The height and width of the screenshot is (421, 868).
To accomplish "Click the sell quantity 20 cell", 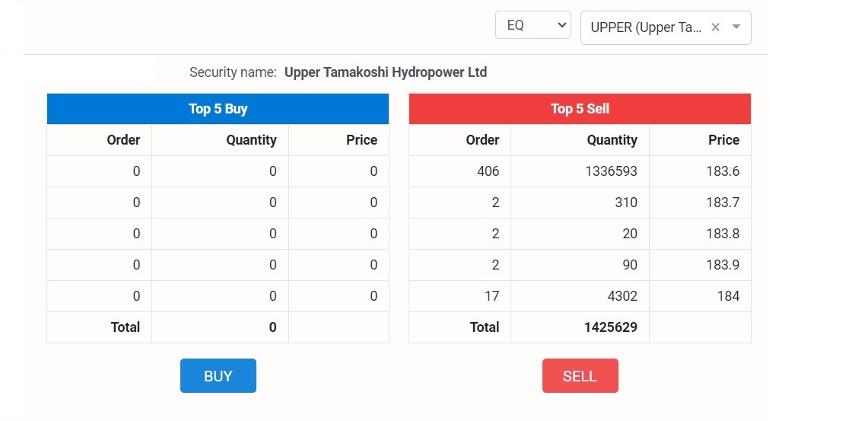I will coord(580,234).
